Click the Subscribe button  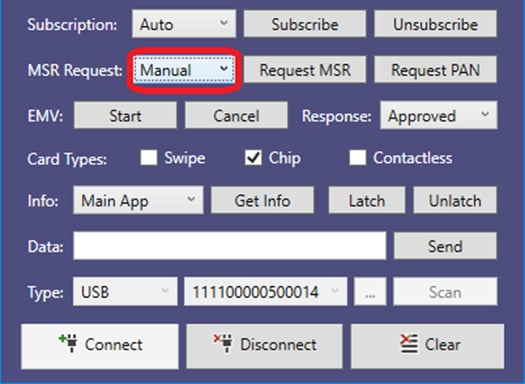coord(305,24)
